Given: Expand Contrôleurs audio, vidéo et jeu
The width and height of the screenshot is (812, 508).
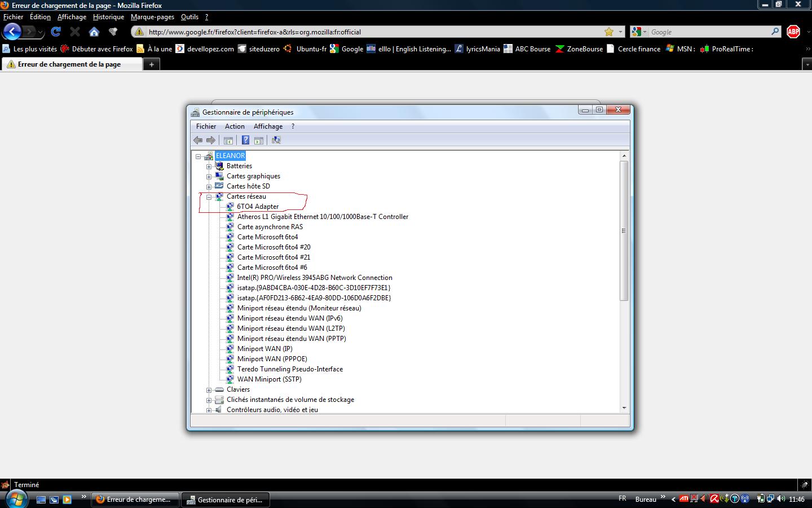Looking at the screenshot, I should click(x=209, y=410).
